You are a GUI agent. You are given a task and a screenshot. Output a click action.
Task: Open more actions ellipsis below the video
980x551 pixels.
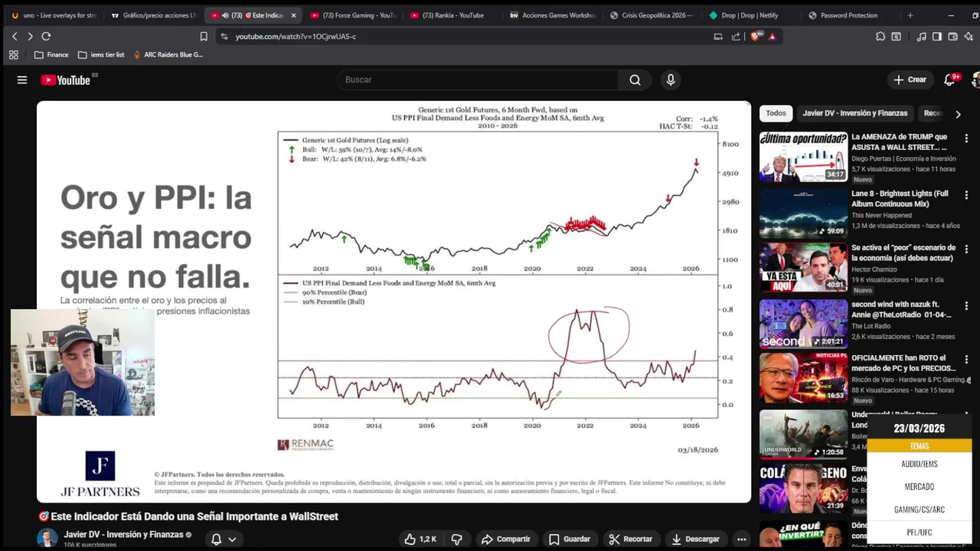pos(741,539)
